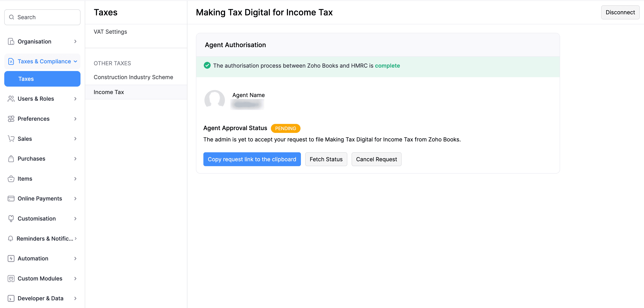Image resolution: width=644 pixels, height=308 pixels.
Task: Click the Automation lightning icon
Action: 11,259
